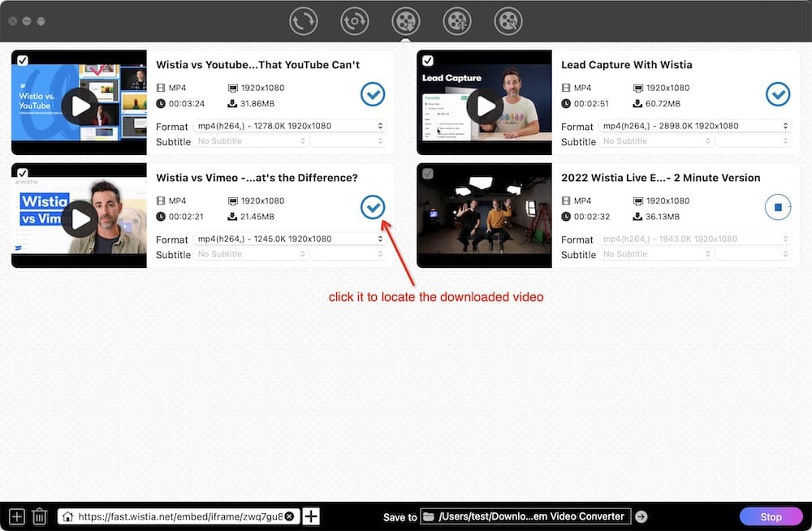Open disabled Format dropdown for 2022 Wistia Live
This screenshot has height=531, width=812.
695,239
